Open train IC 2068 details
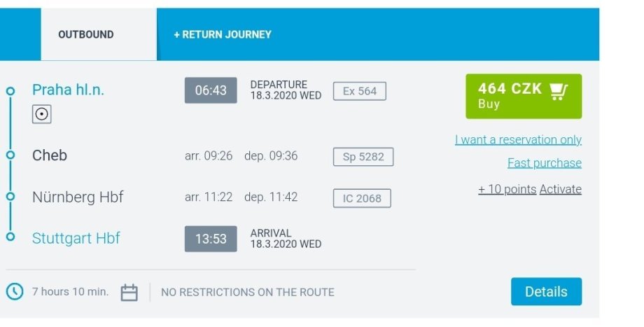The width and height of the screenshot is (644, 327). point(362,198)
